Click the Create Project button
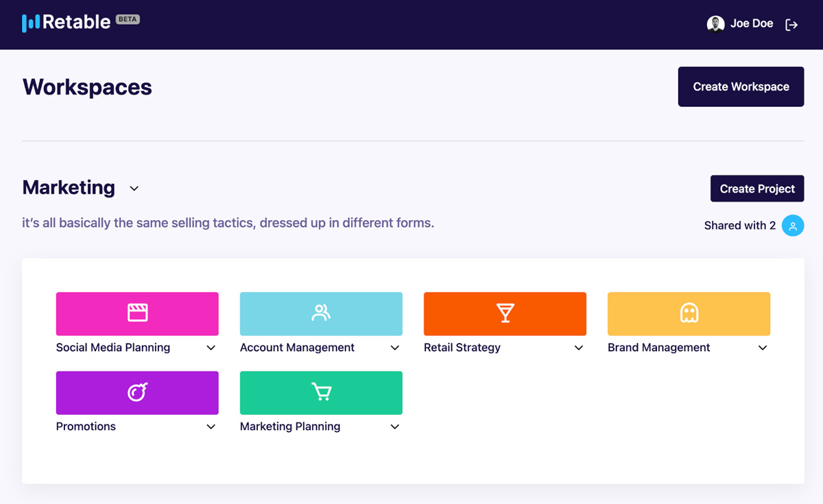Image resolution: width=823 pixels, height=504 pixels. (x=757, y=189)
